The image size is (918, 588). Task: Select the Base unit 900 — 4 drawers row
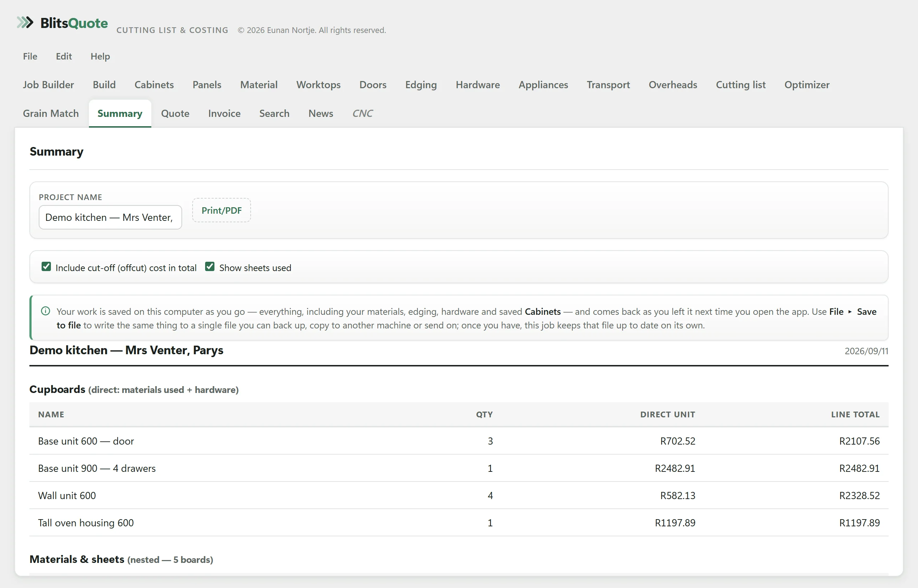coord(459,468)
